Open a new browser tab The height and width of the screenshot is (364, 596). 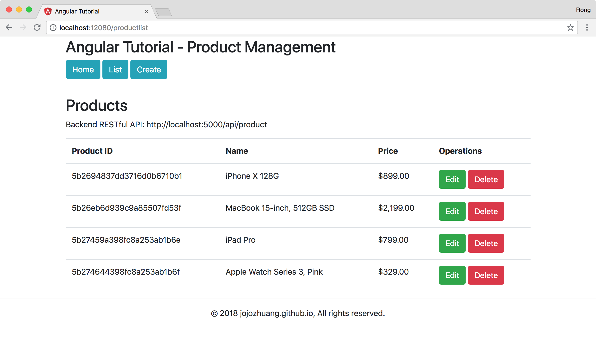(163, 12)
